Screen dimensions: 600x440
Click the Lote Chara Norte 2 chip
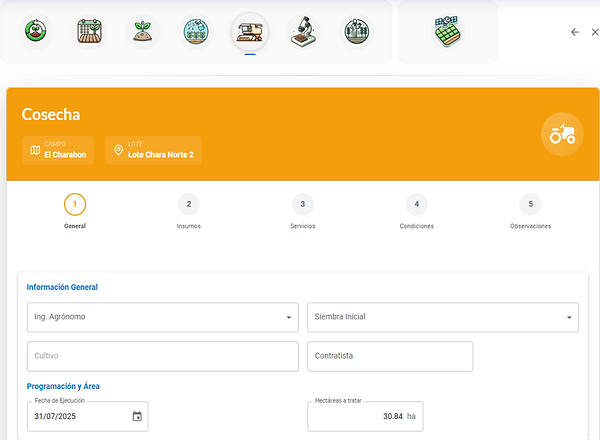[153, 150]
